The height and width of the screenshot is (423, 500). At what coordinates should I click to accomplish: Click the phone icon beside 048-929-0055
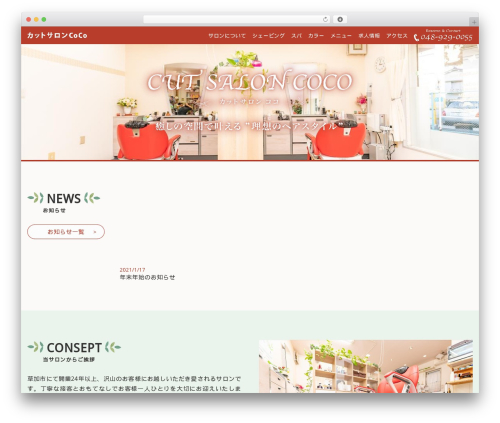tap(416, 38)
